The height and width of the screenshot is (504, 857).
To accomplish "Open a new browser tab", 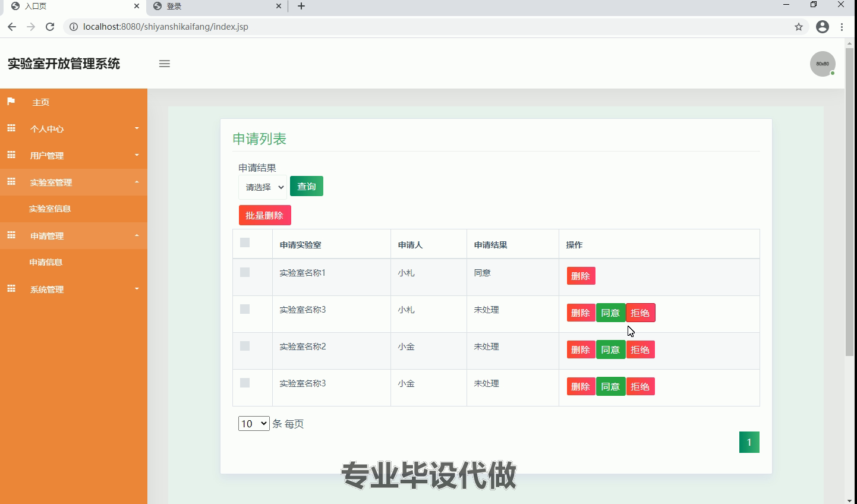I will [301, 6].
